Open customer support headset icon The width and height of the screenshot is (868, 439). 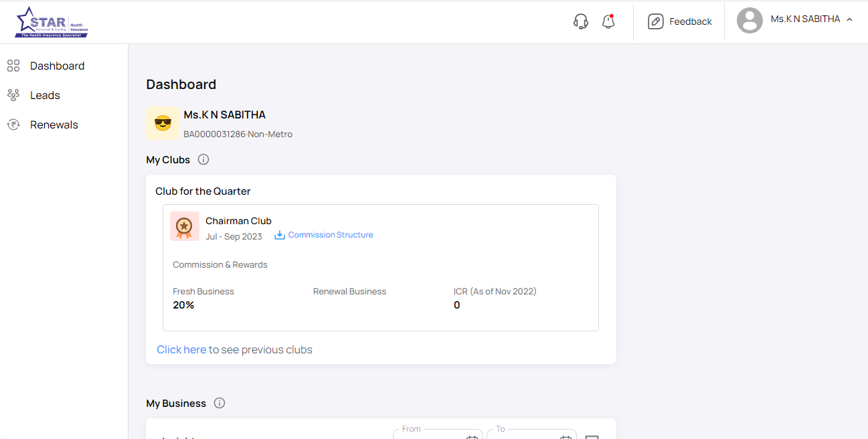(x=581, y=21)
